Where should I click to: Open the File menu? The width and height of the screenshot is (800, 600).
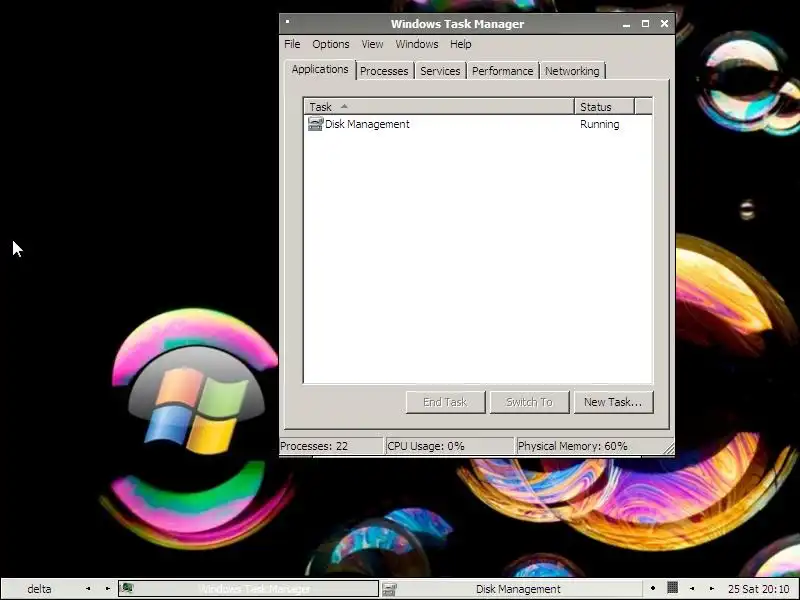pos(292,44)
